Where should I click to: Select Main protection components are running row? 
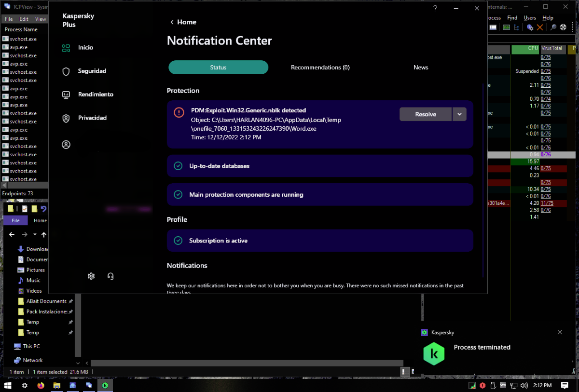[x=320, y=195]
